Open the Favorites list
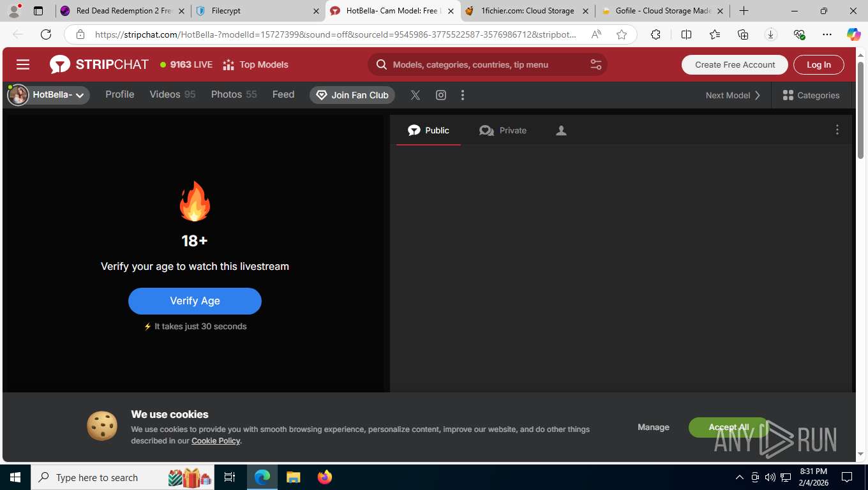Image resolution: width=868 pixels, height=490 pixels. click(x=715, y=34)
